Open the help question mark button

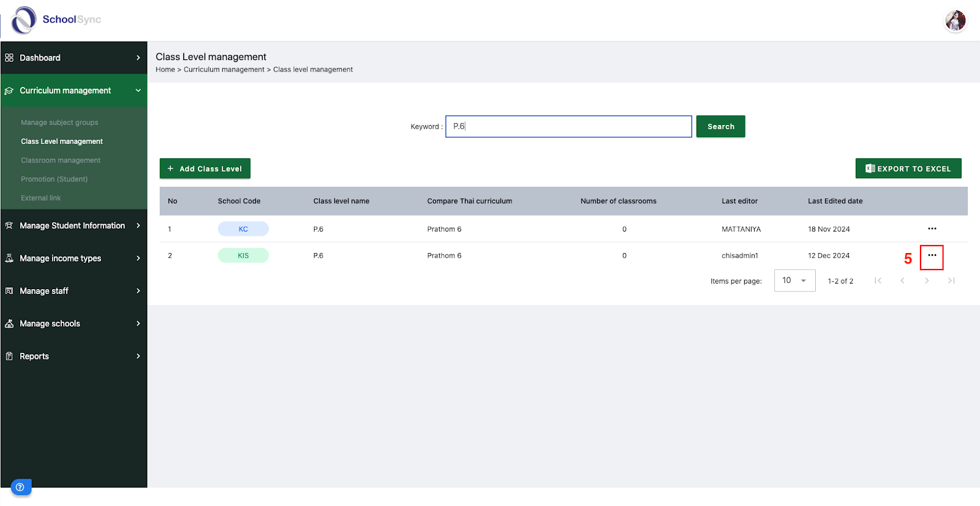(20, 487)
